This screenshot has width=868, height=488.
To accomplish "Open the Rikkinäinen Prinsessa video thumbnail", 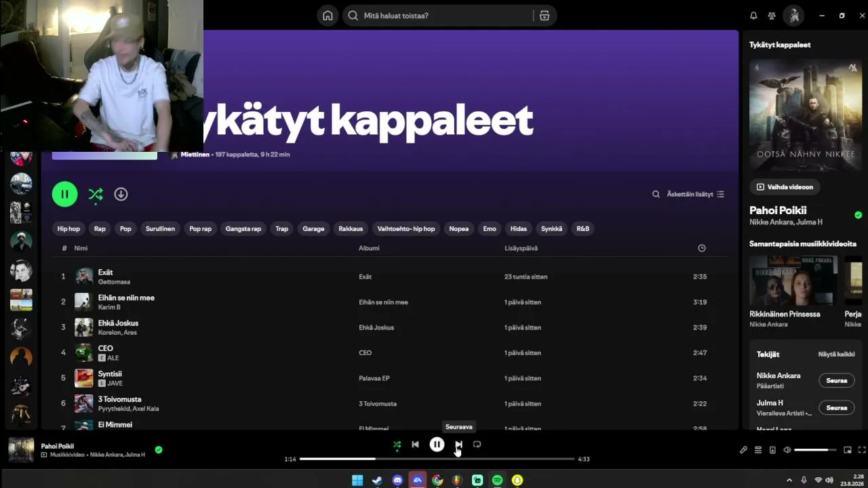I will pos(793,281).
